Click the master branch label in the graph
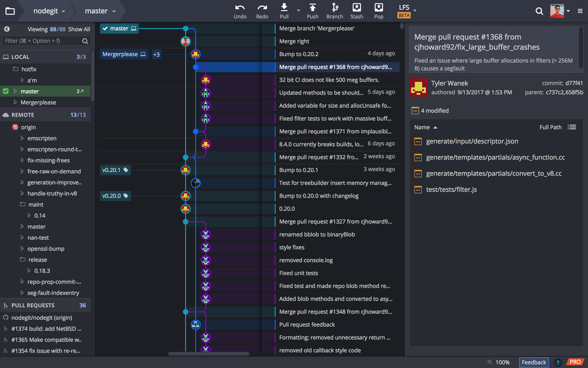The width and height of the screenshot is (588, 368). 119,29
